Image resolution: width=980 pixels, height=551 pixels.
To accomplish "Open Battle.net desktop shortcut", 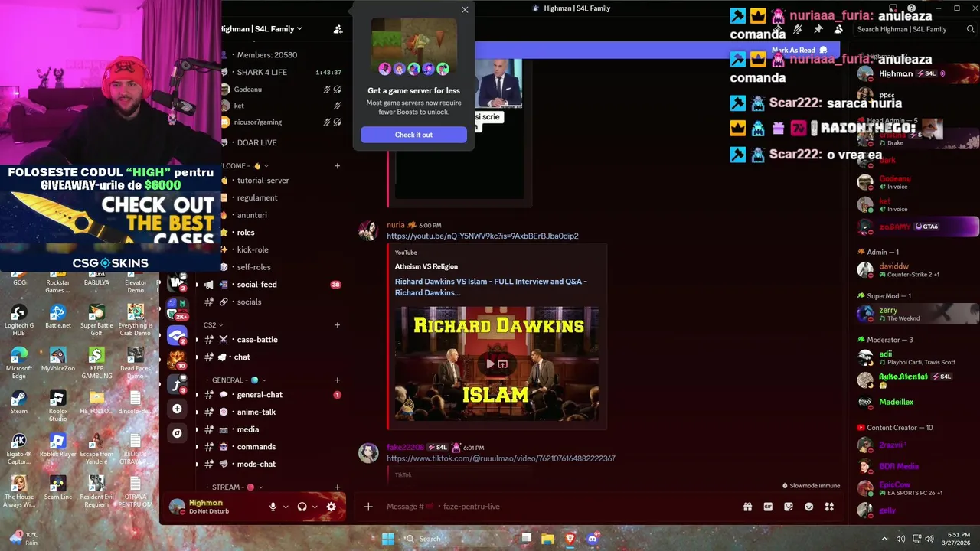I will [57, 316].
